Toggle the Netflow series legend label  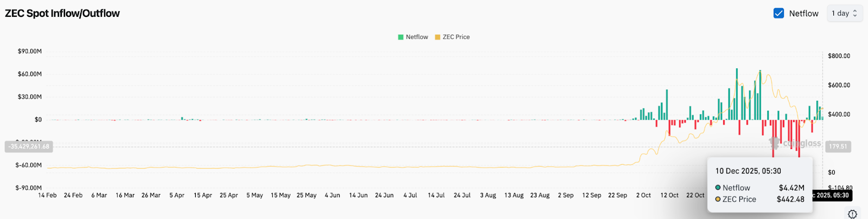pos(417,37)
